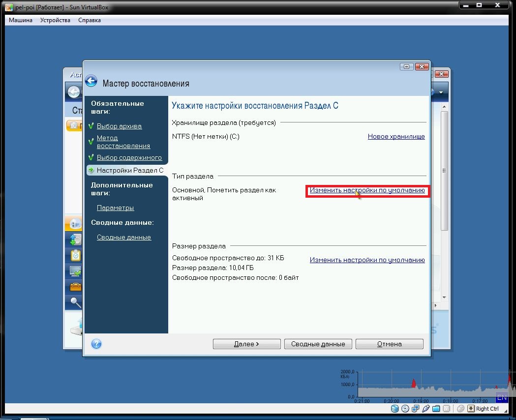
Task: Click the VirtualBox window resize grip corner
Action: pyautogui.click(x=506, y=410)
